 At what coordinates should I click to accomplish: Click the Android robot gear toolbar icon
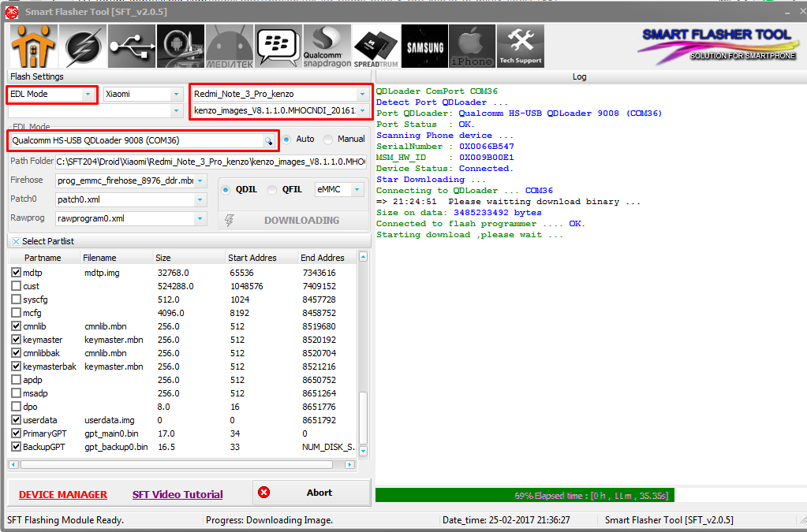(181, 46)
